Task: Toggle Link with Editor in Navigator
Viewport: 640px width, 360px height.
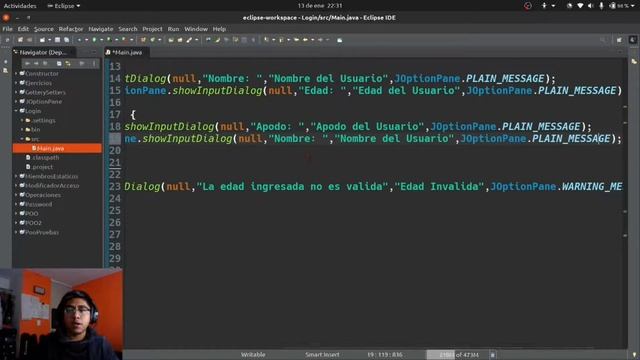Action: [x=68, y=64]
